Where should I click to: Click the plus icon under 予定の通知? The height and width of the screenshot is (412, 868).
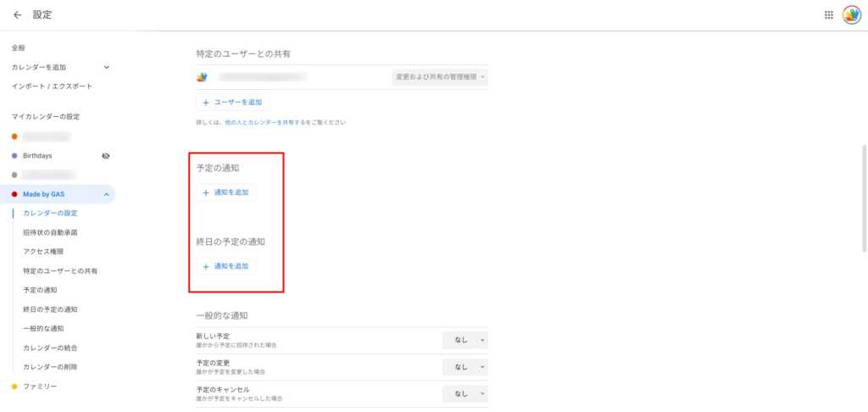(206, 192)
